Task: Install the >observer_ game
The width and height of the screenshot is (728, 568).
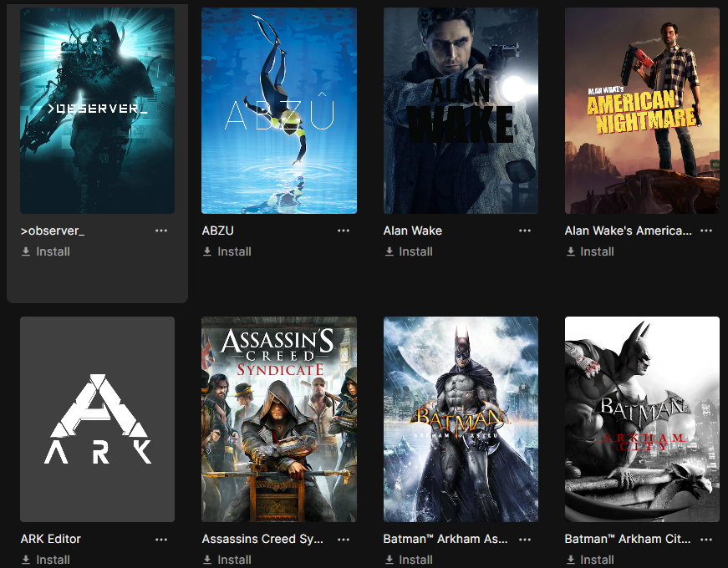Action: (46, 251)
